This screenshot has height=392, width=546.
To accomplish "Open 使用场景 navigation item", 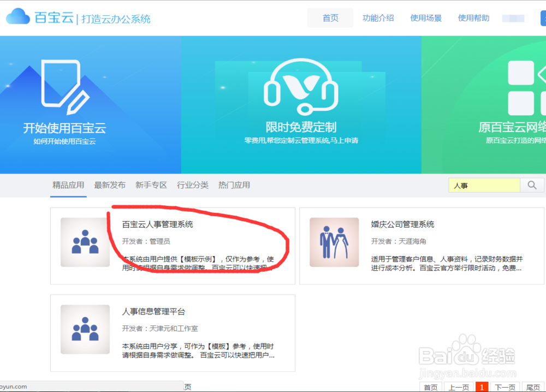I will pyautogui.click(x=426, y=18).
